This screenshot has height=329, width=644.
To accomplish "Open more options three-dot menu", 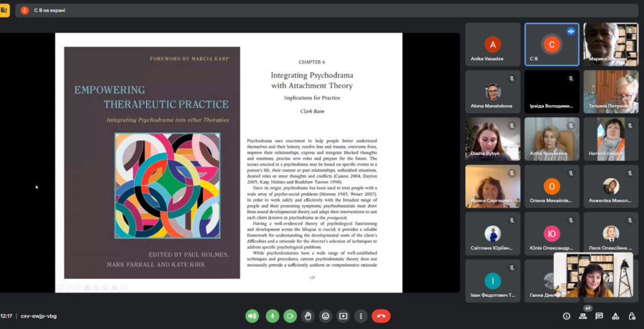I will coord(360,316).
